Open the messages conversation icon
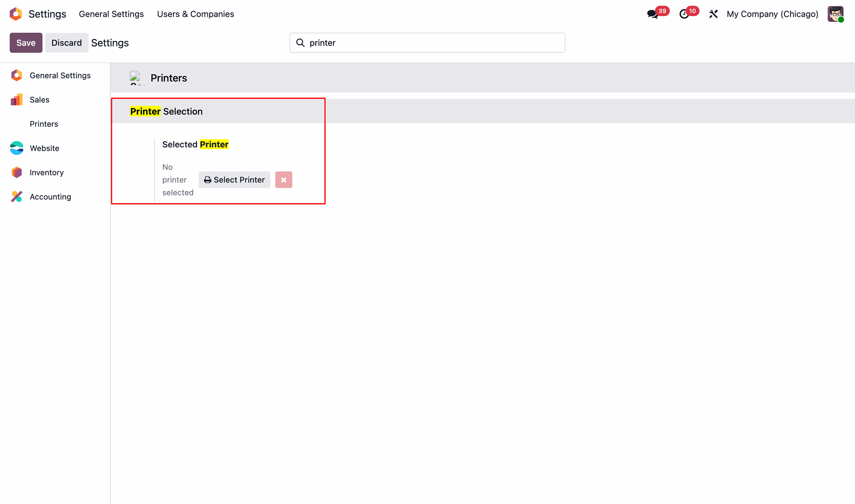The width and height of the screenshot is (855, 504). pos(652,14)
